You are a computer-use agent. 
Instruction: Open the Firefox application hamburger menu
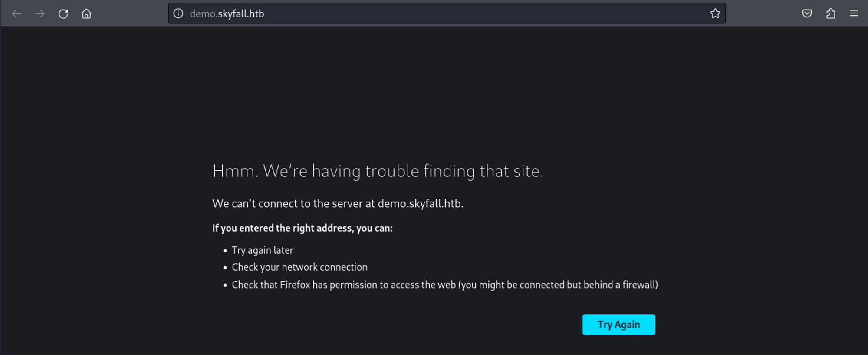pyautogui.click(x=854, y=13)
